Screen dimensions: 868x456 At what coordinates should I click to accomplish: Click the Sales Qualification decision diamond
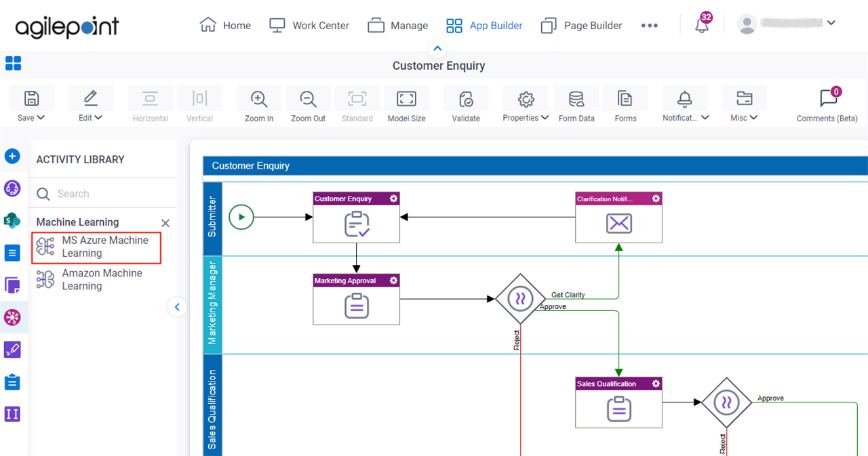[x=726, y=402]
